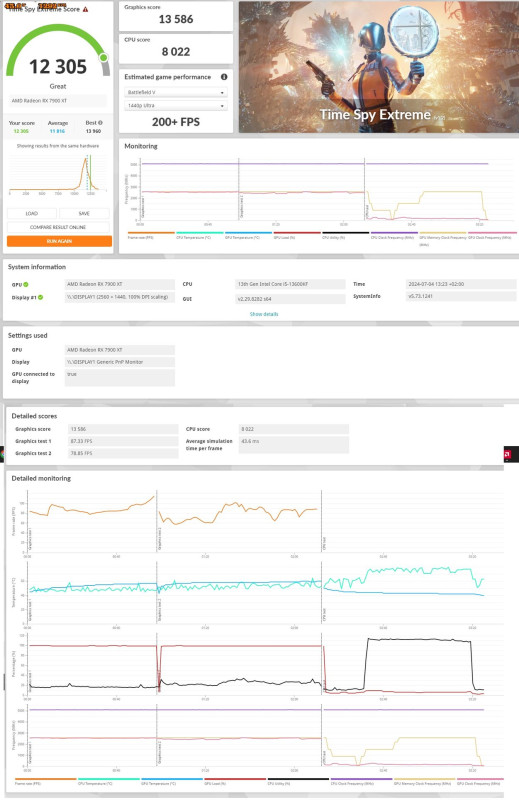Screen dimensions: 519x800
Task: Click the AMD Radeon RX 7900 XT label under the gauge
Action: (x=58, y=101)
